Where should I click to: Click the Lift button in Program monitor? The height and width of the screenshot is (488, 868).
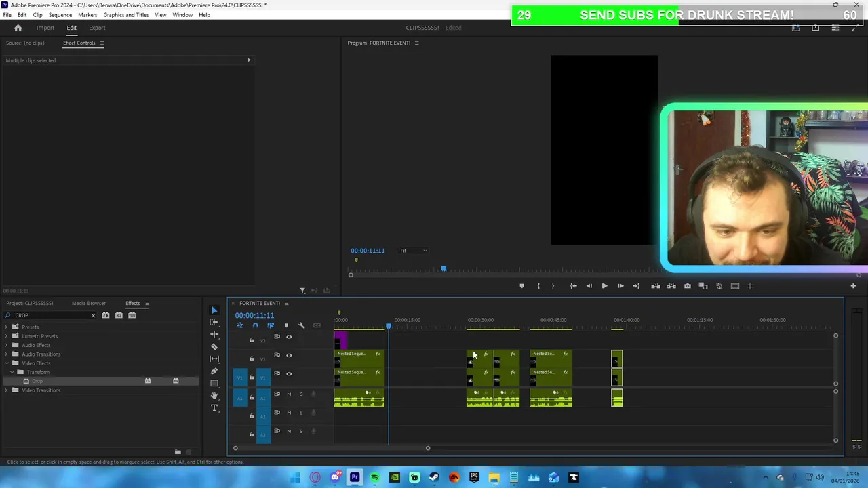tap(655, 286)
